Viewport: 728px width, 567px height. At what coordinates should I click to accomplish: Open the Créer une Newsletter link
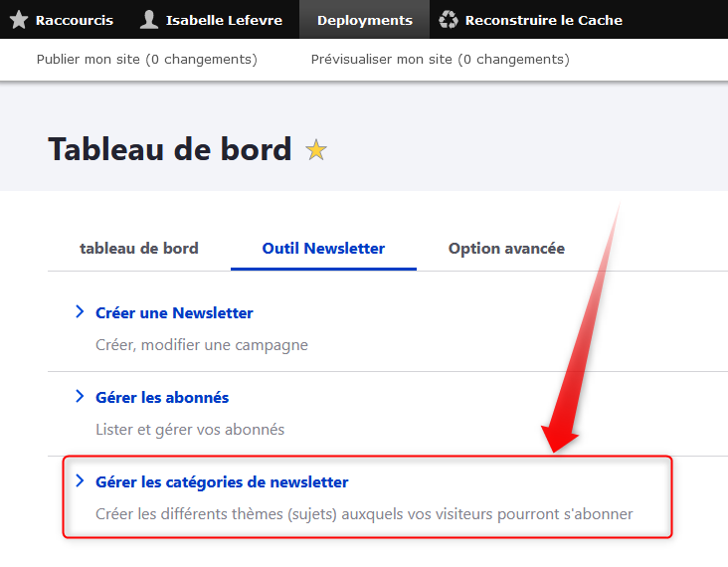pos(174,313)
